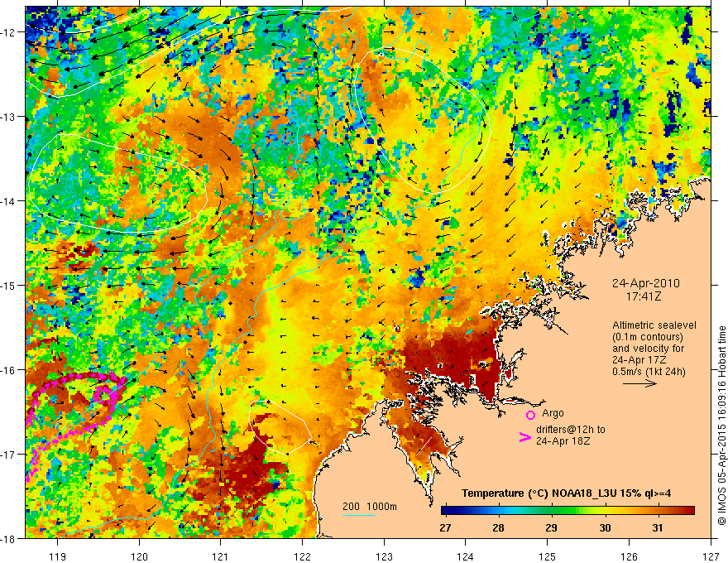
Task: Click the Argo magenta circle legend symbol
Action: 530,415
